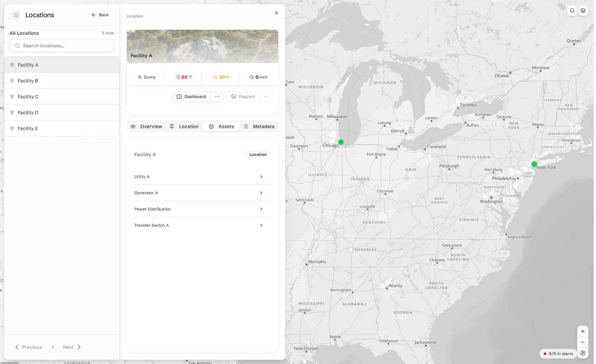Expand the Utility A asset row
The height and width of the screenshot is (364, 596).
click(202, 177)
